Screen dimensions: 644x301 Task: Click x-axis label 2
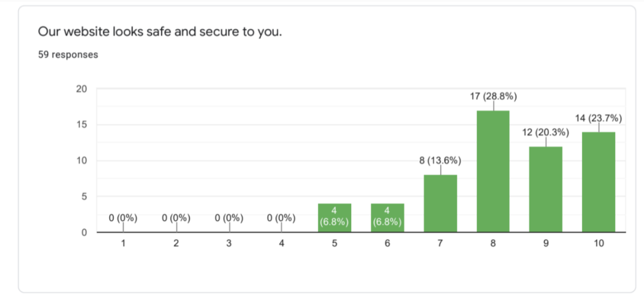tap(176, 244)
